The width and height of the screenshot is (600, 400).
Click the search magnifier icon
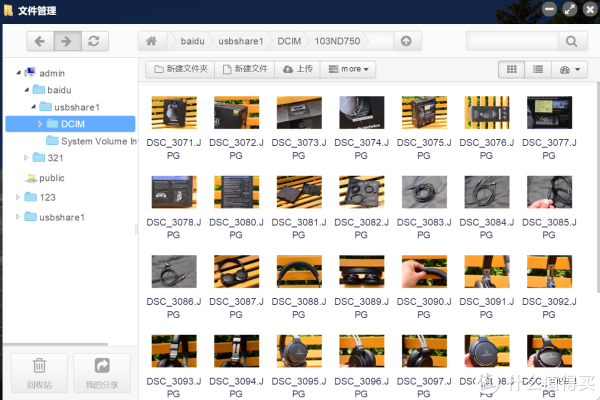(x=571, y=41)
